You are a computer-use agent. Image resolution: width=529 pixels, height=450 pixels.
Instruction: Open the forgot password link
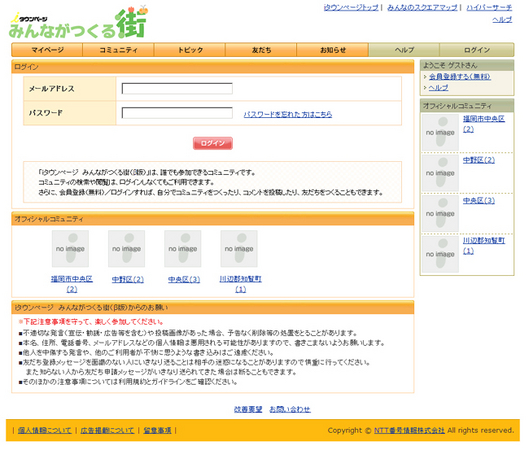coord(288,114)
